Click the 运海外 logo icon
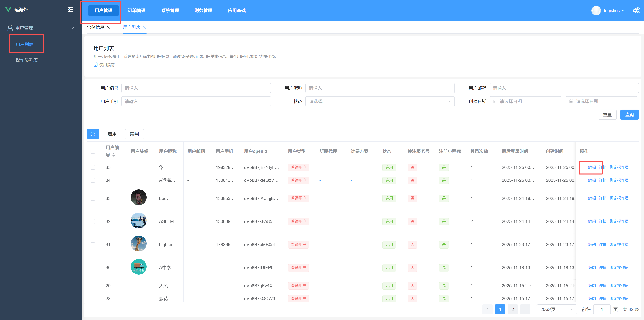644x320 pixels. tap(8, 10)
